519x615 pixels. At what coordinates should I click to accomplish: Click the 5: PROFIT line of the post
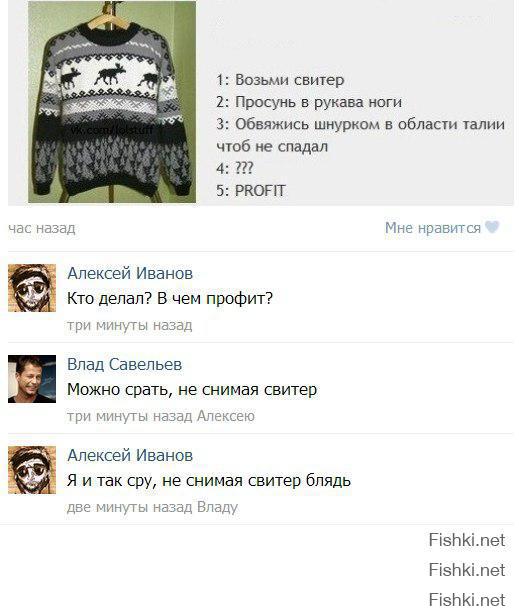coord(251,191)
